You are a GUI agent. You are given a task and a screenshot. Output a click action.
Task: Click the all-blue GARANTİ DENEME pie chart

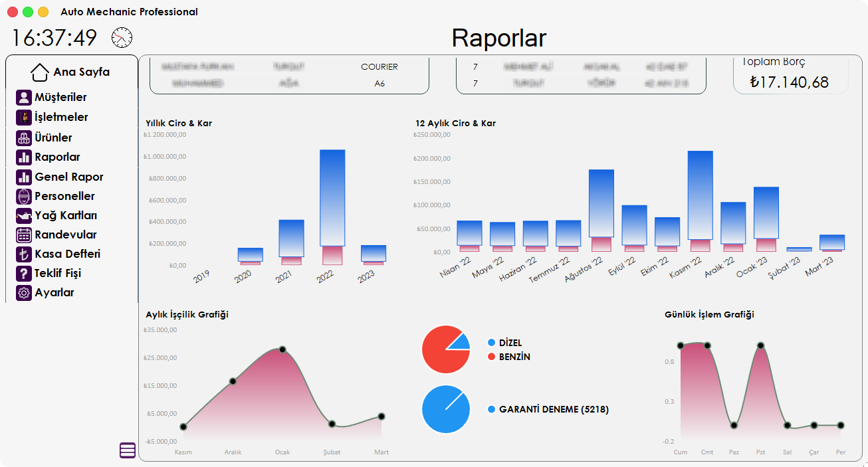(446, 409)
